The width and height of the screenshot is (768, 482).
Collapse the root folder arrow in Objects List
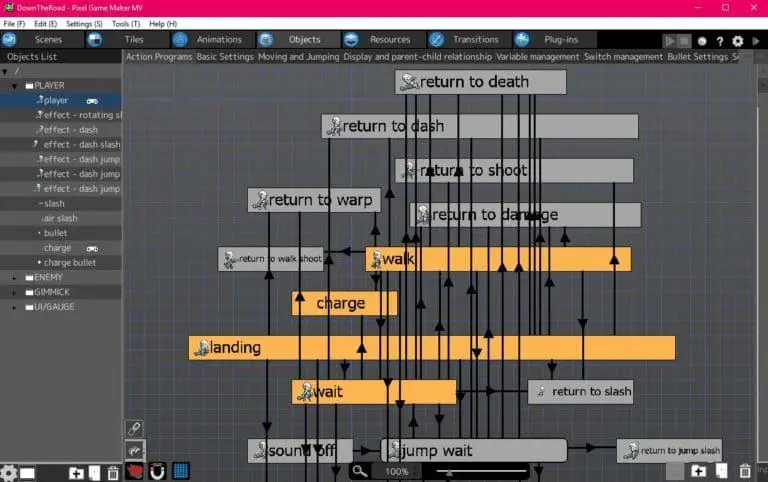5,72
